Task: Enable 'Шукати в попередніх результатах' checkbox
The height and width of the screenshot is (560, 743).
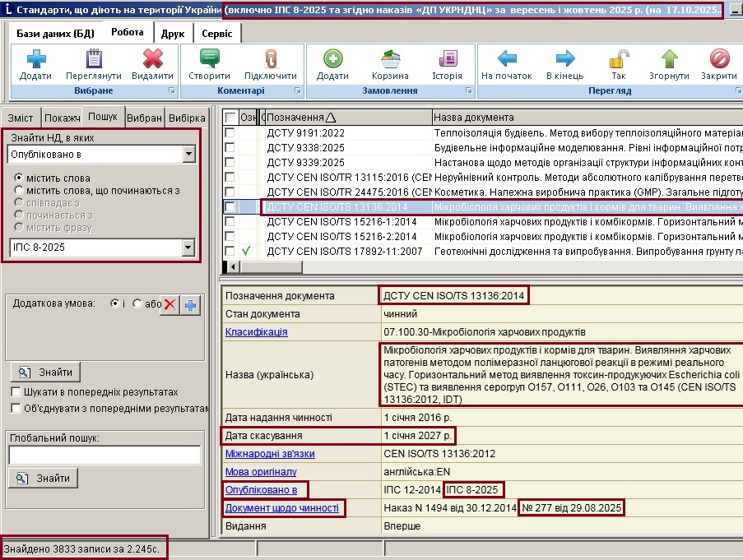Action: point(16,392)
